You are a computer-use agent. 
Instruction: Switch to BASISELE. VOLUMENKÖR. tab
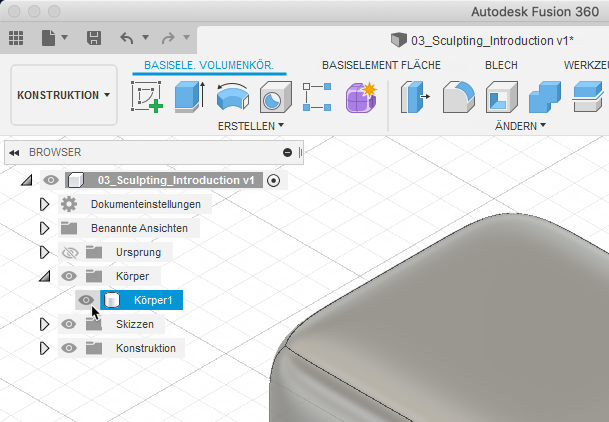(209, 65)
